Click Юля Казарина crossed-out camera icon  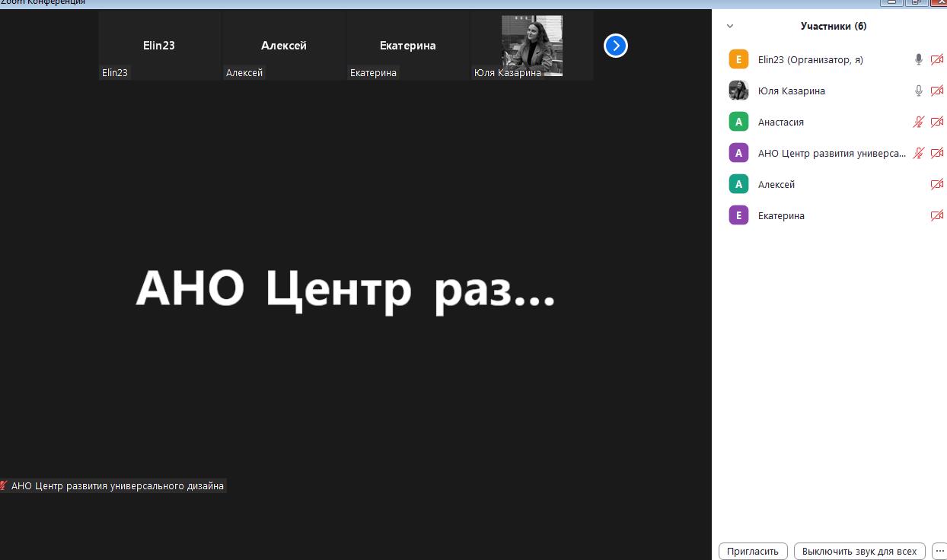pos(937,91)
